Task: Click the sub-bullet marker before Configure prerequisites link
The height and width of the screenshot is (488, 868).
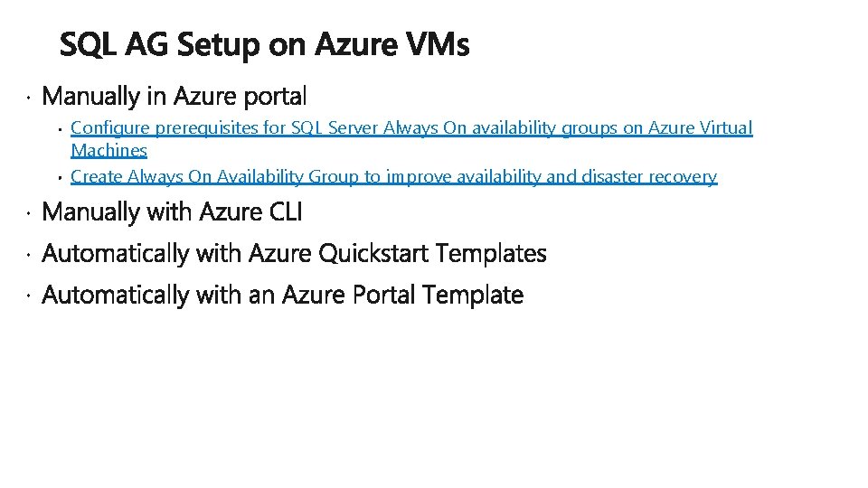Action: pyautogui.click(x=60, y=129)
